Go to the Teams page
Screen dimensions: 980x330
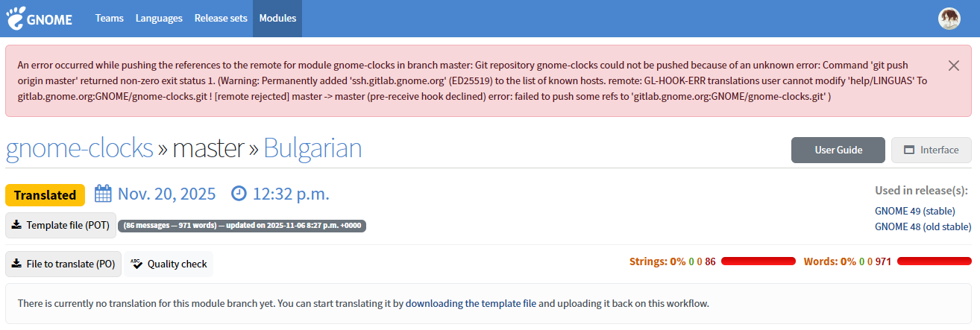click(110, 19)
